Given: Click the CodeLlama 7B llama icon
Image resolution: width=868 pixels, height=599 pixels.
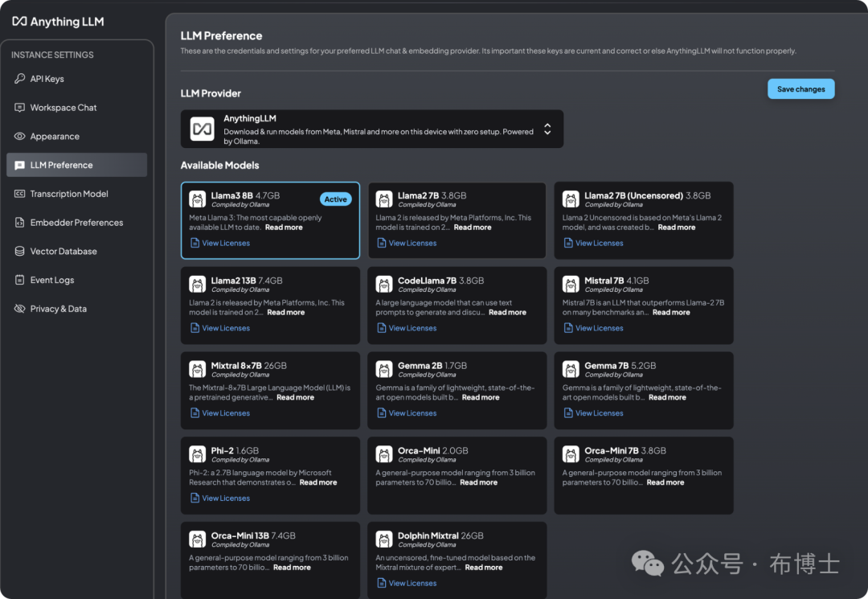Looking at the screenshot, I should 383,285.
